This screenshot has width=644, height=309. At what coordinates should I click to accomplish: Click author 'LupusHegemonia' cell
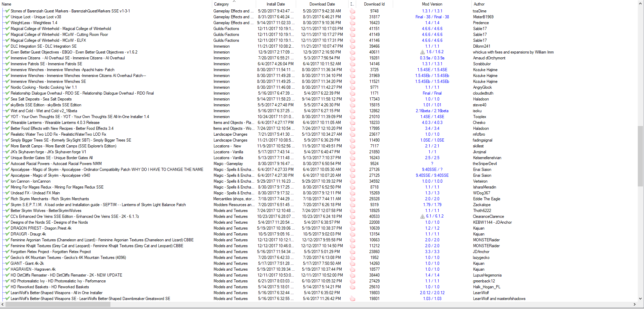point(487,275)
